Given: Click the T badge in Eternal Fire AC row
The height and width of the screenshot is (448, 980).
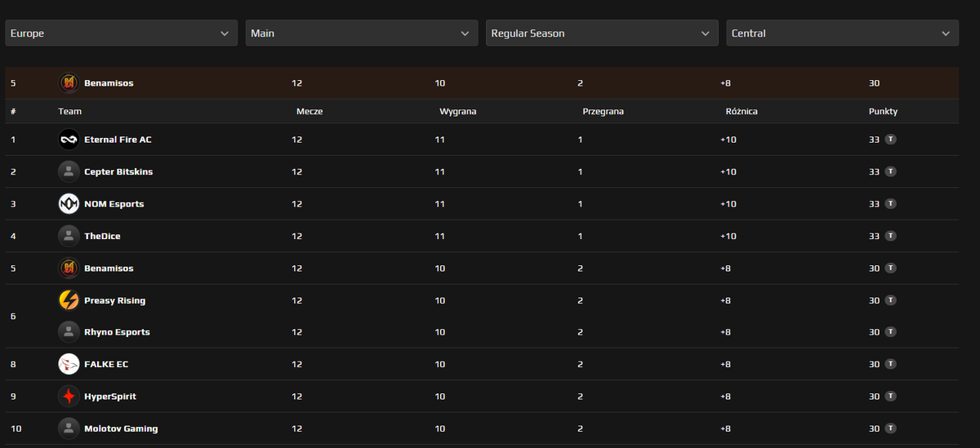Looking at the screenshot, I should tap(890, 140).
